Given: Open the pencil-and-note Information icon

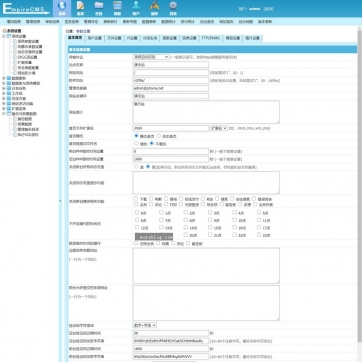Looking at the screenshot, I should point(80,8).
